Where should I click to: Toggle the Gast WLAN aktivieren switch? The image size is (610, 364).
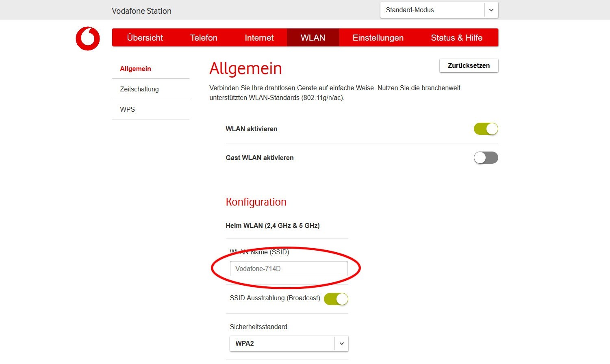[x=486, y=158]
